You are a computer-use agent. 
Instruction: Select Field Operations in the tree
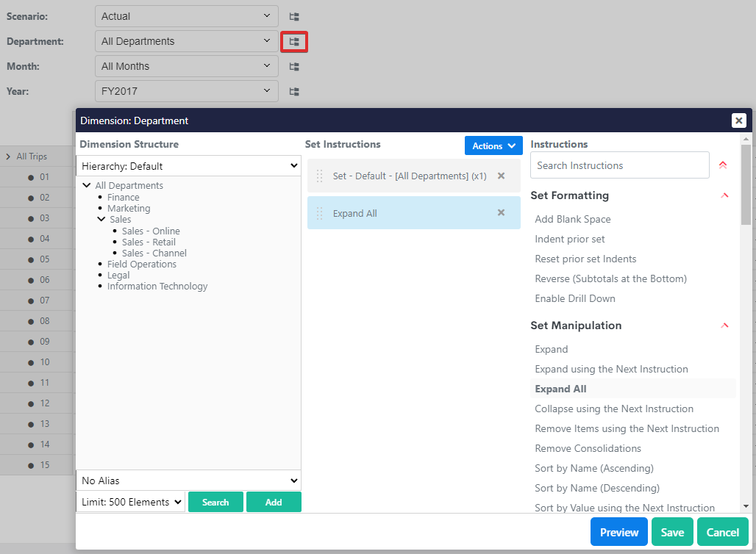[x=142, y=265]
